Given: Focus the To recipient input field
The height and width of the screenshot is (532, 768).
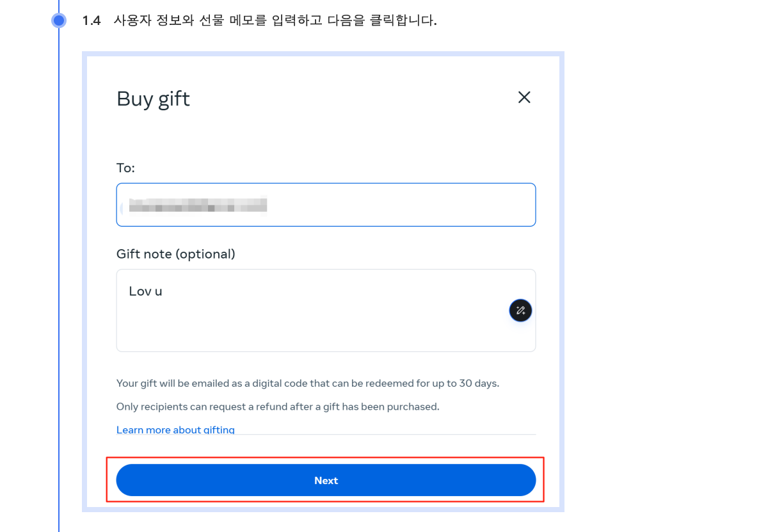Looking at the screenshot, I should [397, 205].
